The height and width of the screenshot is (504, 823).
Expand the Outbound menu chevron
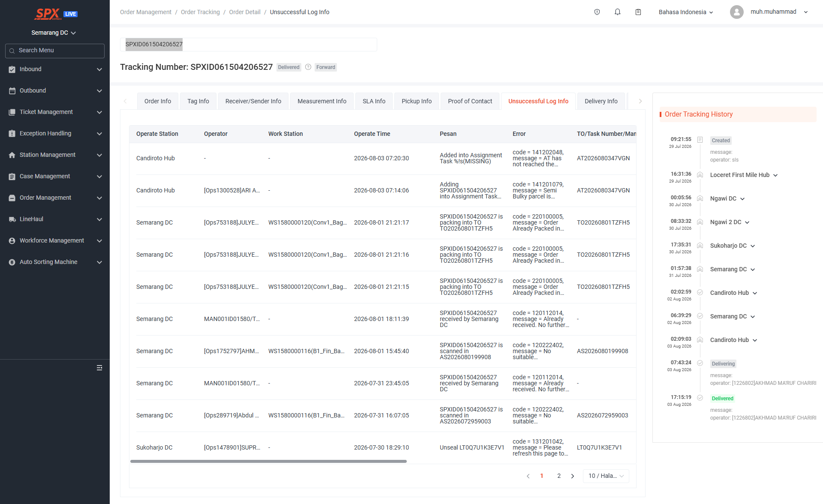(99, 91)
